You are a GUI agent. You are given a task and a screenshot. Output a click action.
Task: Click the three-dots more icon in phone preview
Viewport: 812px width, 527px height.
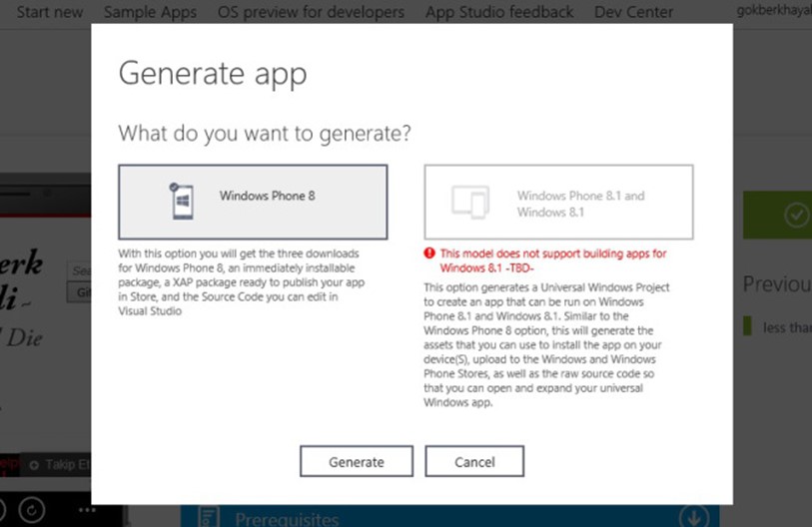(x=87, y=510)
